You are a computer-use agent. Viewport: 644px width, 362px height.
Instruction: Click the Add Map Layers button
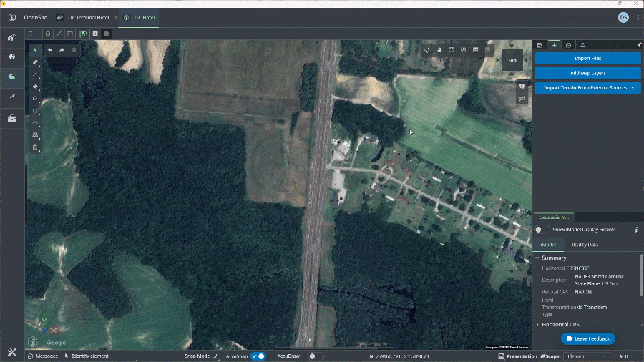pyautogui.click(x=587, y=73)
